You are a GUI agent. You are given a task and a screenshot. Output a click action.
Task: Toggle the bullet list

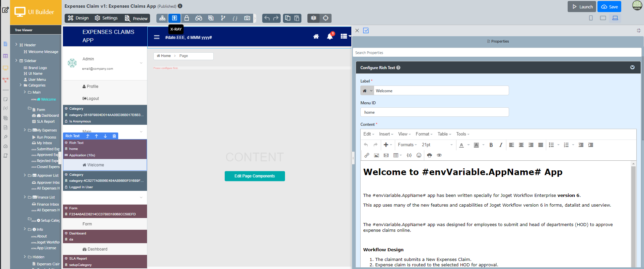pyautogui.click(x=551, y=145)
